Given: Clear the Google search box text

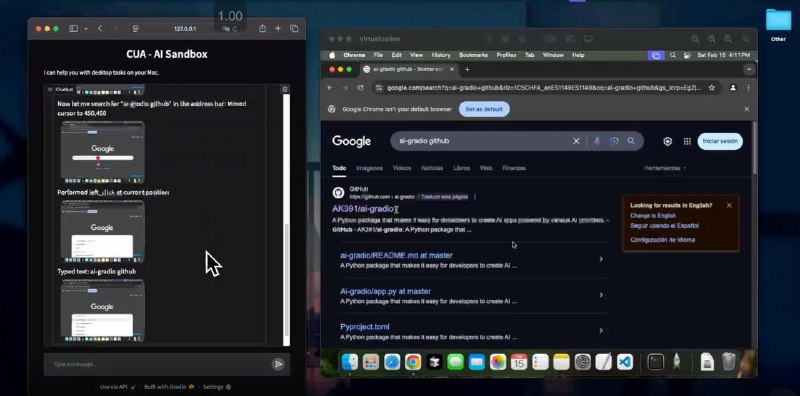Looking at the screenshot, I should point(576,141).
